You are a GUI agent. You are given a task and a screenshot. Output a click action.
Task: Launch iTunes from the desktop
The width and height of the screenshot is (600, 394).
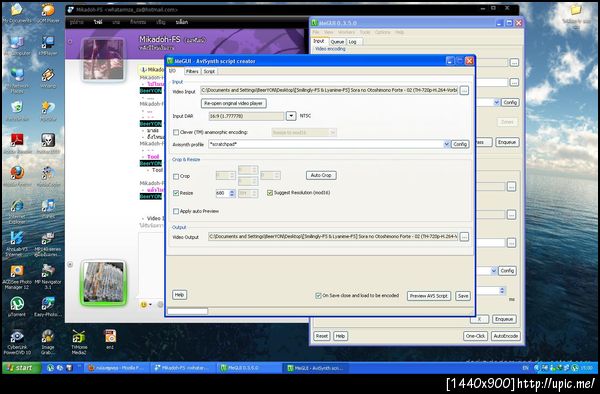48,208
